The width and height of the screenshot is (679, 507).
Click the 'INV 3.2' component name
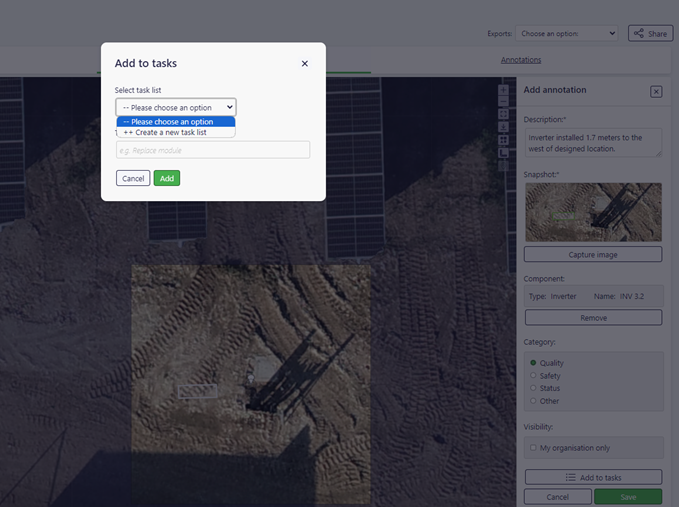coord(631,297)
